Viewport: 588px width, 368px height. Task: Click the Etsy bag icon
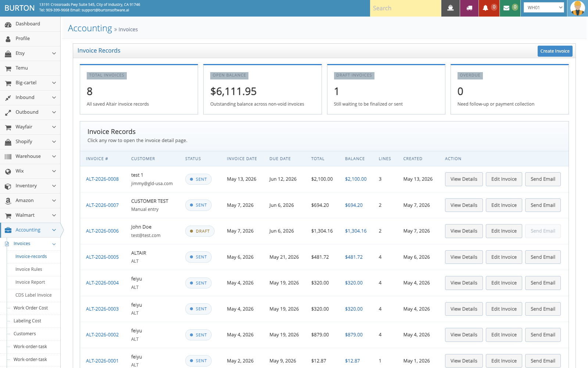[8, 54]
